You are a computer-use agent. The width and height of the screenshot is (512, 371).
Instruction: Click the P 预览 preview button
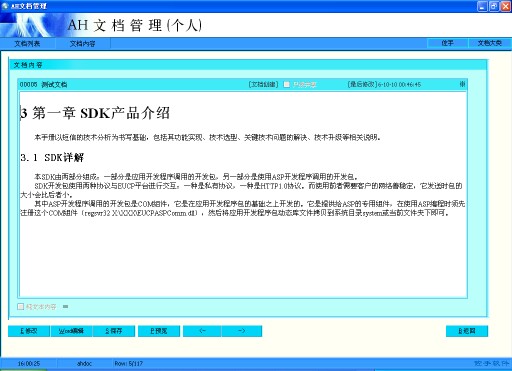click(x=159, y=331)
